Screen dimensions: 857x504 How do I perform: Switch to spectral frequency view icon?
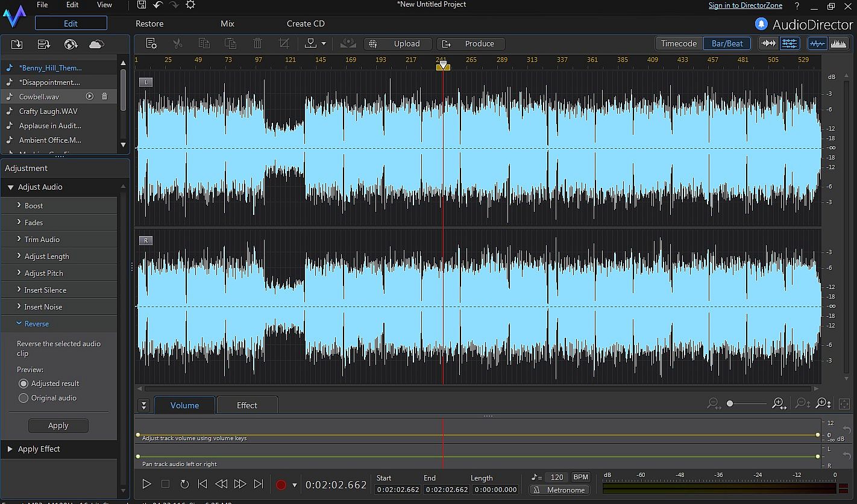tap(838, 43)
